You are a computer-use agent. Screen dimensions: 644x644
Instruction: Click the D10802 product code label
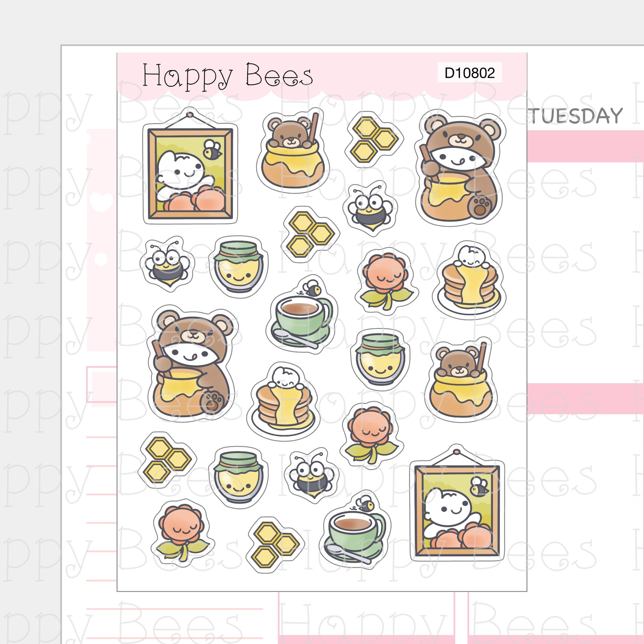point(470,73)
